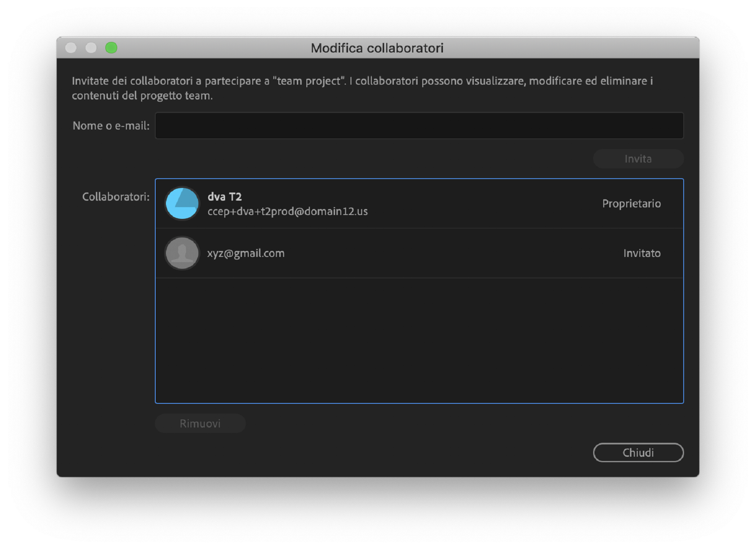
Task: Click the ccep+dva+t2prod@domain12.us email text
Action: pos(287,211)
